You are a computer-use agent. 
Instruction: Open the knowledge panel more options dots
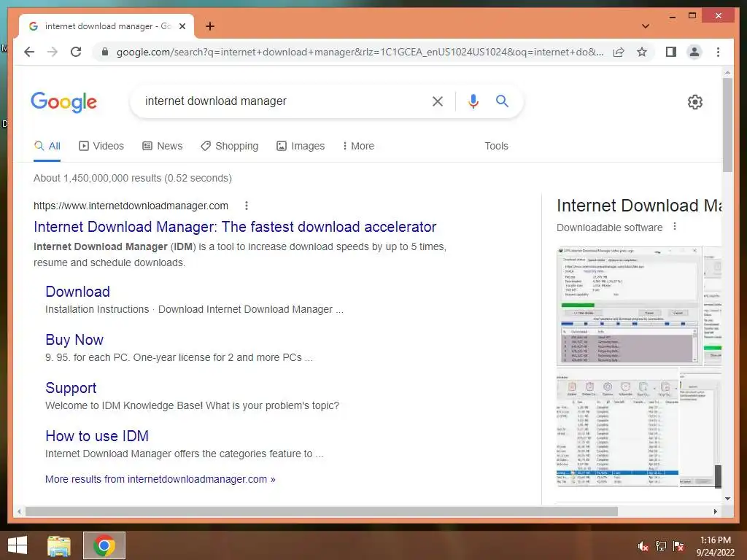point(675,227)
